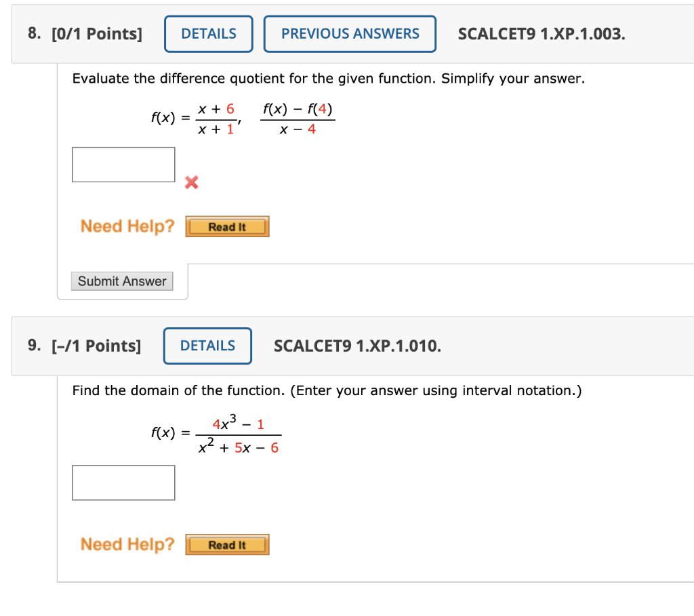Click Submit Answer for question 8
694x616 pixels.
[122, 281]
